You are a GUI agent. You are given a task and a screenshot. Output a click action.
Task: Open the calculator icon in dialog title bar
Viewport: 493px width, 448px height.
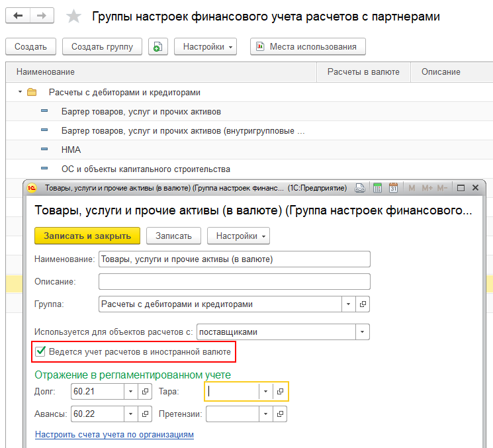377,188
